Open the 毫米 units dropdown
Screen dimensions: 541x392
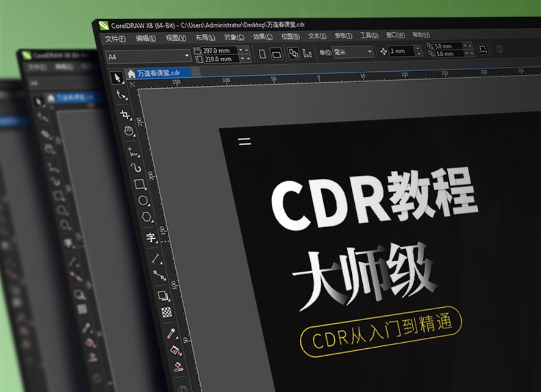pyautogui.click(x=369, y=51)
